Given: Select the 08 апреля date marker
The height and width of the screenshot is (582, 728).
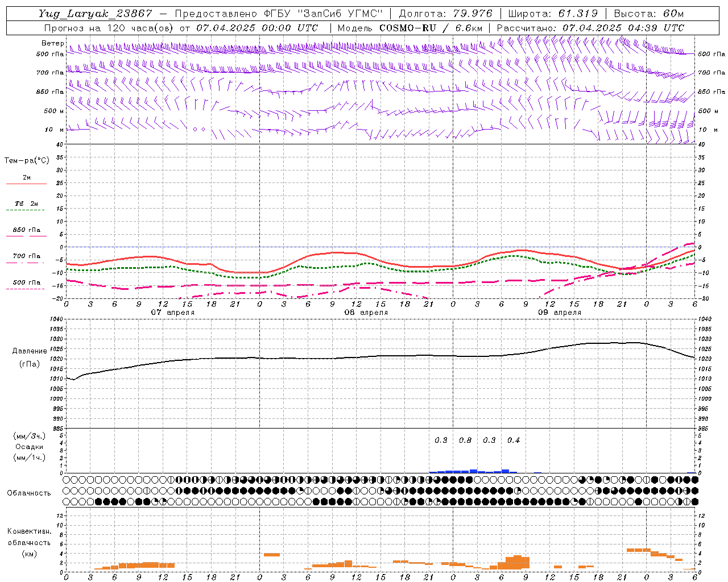Looking at the screenshot, I should (366, 312).
